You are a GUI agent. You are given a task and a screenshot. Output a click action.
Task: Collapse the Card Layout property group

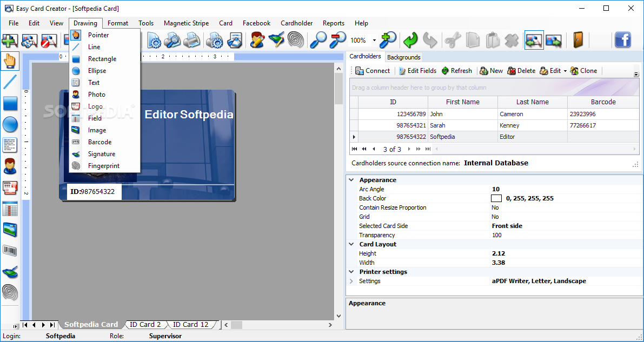(351, 244)
